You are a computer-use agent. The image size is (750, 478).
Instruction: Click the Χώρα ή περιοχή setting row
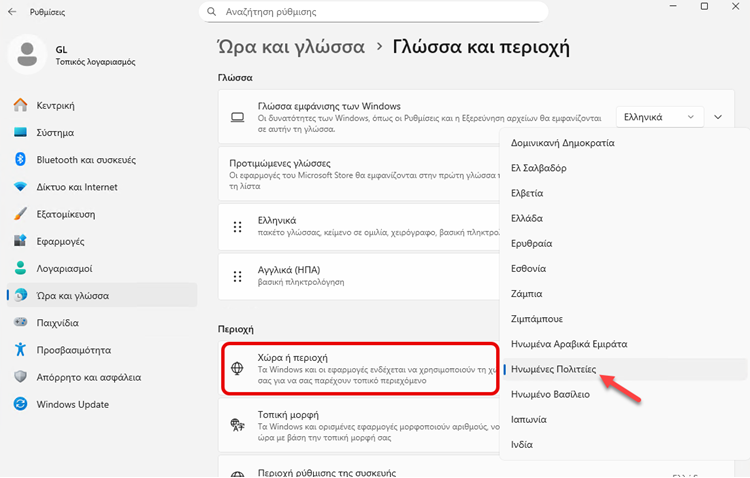[360, 365]
